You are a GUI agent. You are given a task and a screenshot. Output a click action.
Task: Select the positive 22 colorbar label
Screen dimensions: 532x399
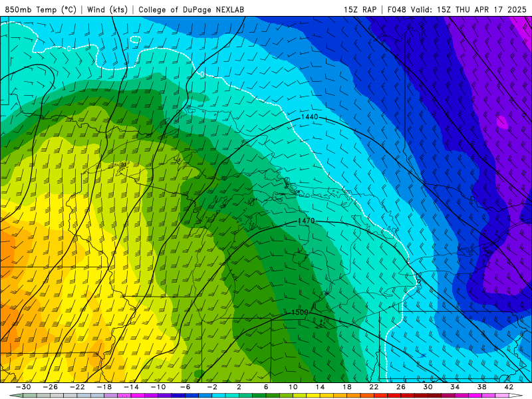374,387
